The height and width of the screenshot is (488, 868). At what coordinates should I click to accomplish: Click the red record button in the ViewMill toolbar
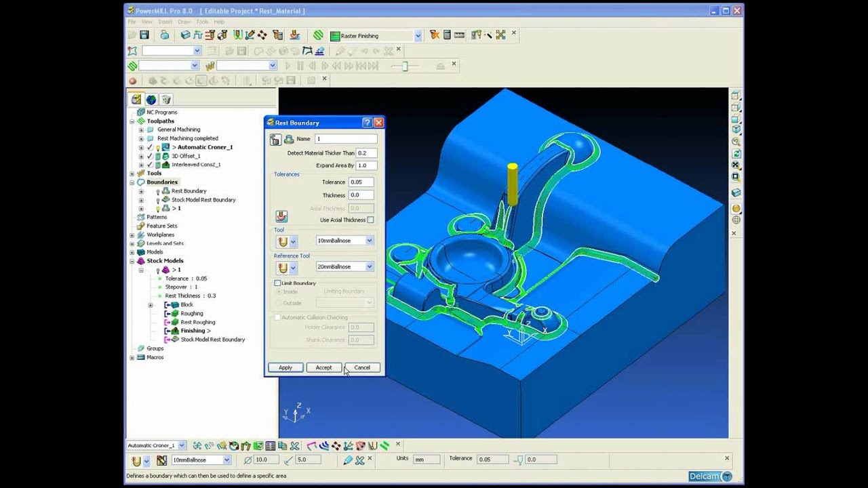(133, 81)
